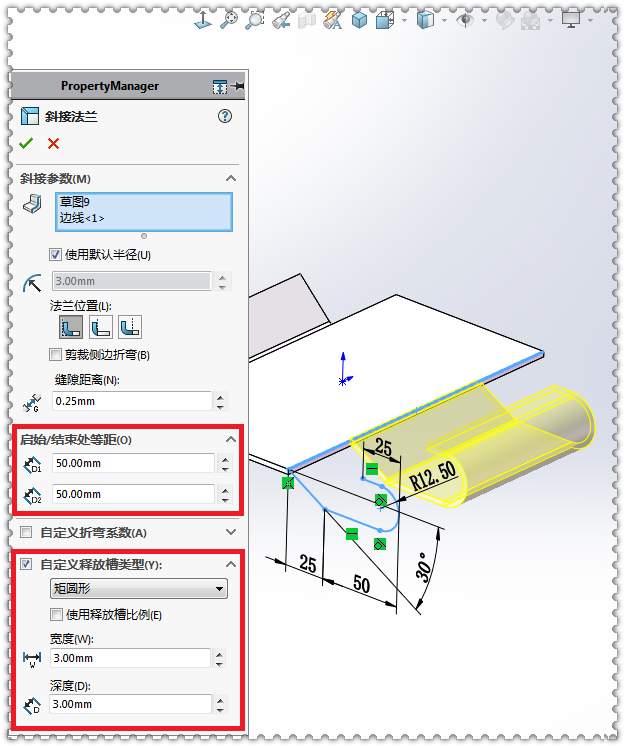Click the Zoom to Area magnifier icon

coord(255,20)
